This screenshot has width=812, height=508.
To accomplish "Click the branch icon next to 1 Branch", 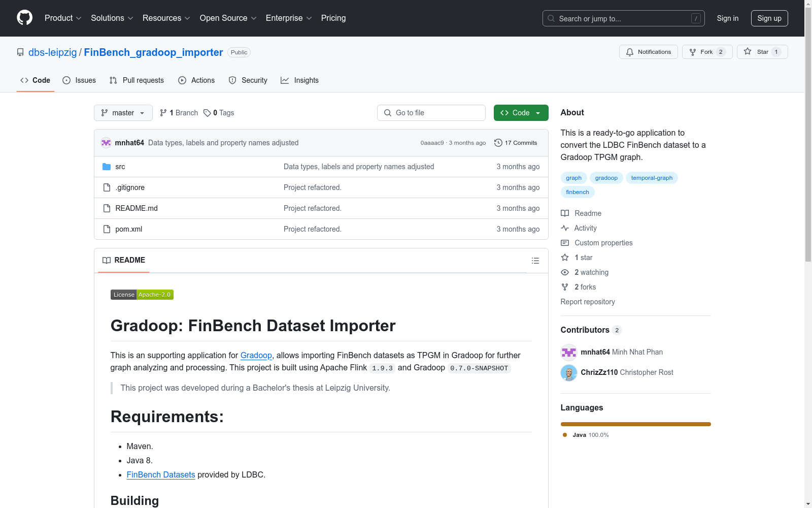I will (163, 113).
